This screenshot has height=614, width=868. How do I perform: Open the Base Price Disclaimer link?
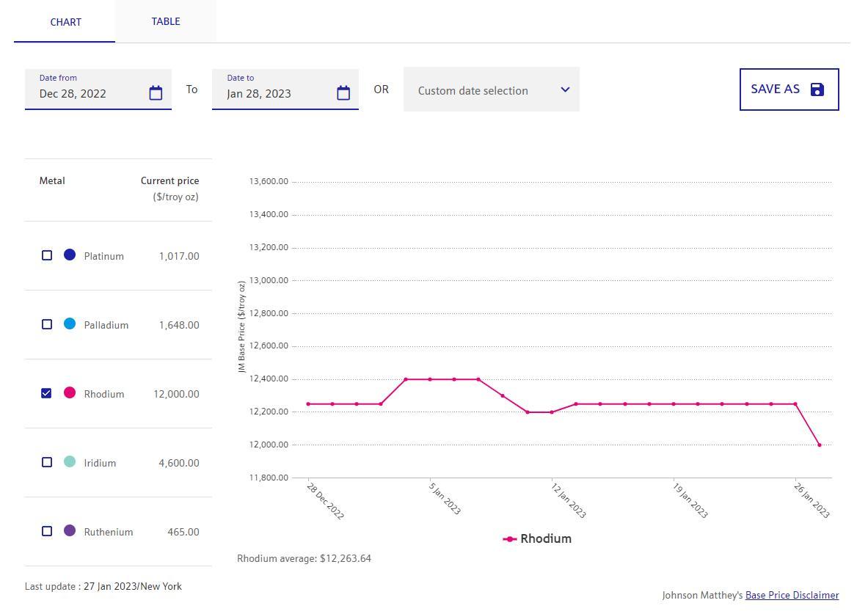(x=792, y=596)
